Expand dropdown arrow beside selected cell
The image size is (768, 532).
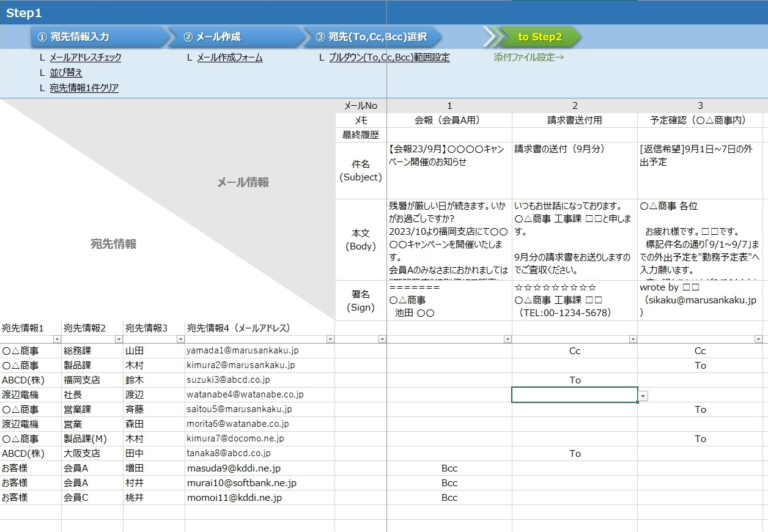(x=643, y=396)
